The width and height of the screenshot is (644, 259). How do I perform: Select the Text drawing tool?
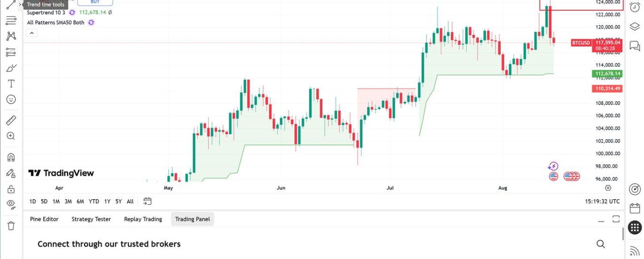(x=11, y=84)
